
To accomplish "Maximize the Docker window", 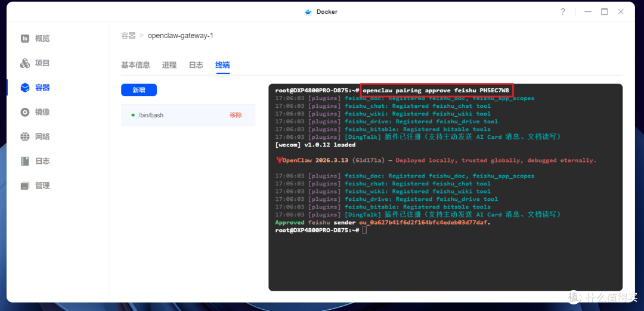I will [604, 12].
